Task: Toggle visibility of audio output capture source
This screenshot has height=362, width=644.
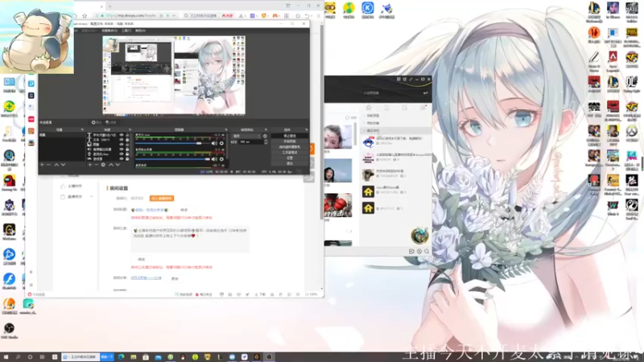Action: (122, 150)
